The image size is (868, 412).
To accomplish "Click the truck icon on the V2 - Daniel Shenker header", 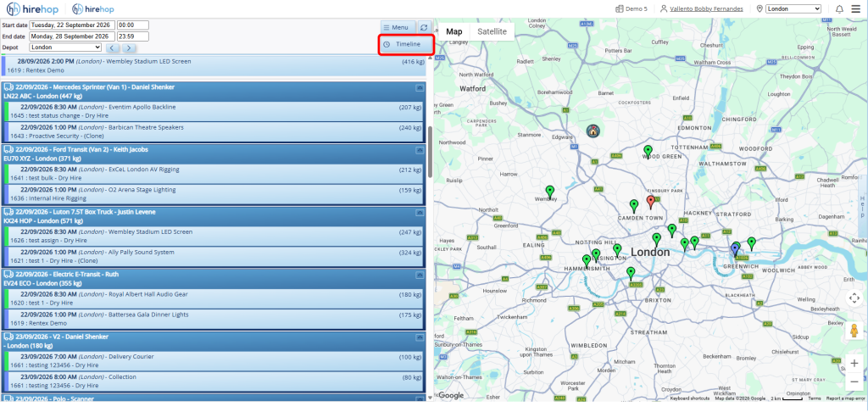I will point(8,337).
